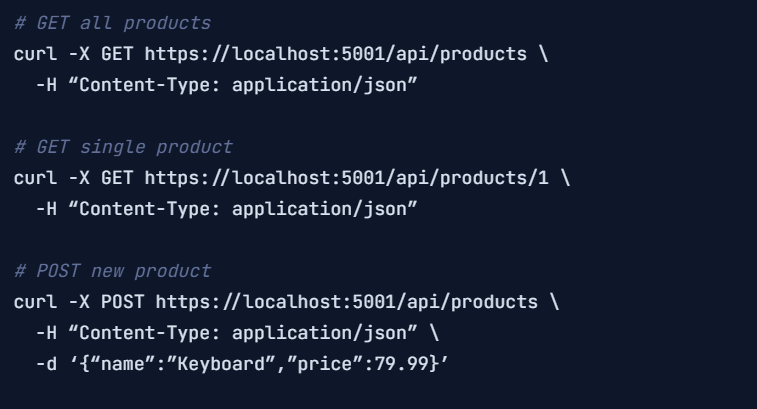Place cursor on "Keyboard" in the JSON body

coord(221,364)
